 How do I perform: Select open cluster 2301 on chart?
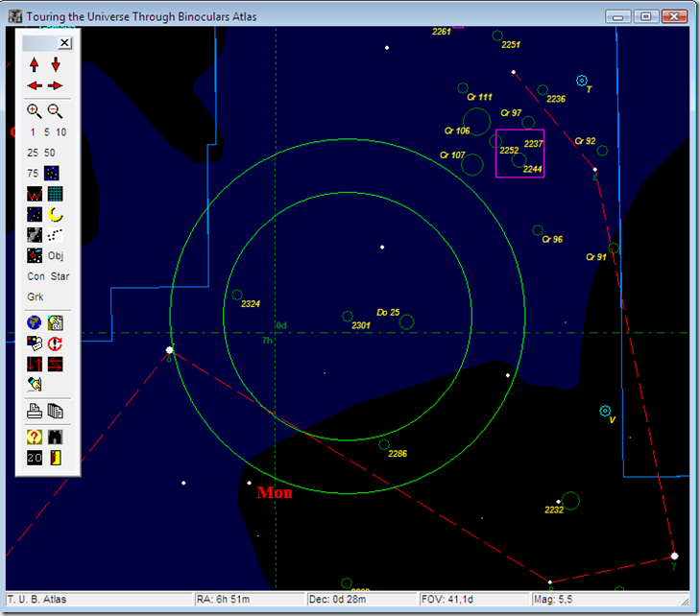pyautogui.click(x=348, y=317)
